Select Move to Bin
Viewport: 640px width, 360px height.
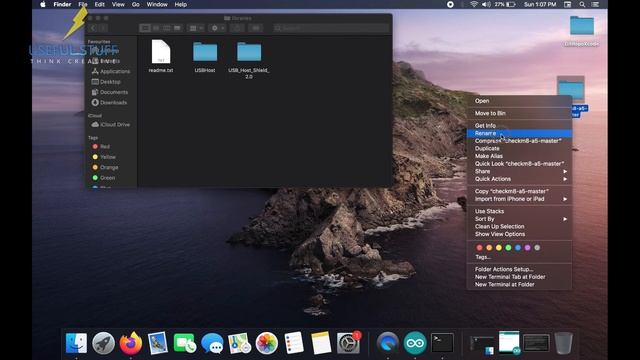tap(519, 113)
